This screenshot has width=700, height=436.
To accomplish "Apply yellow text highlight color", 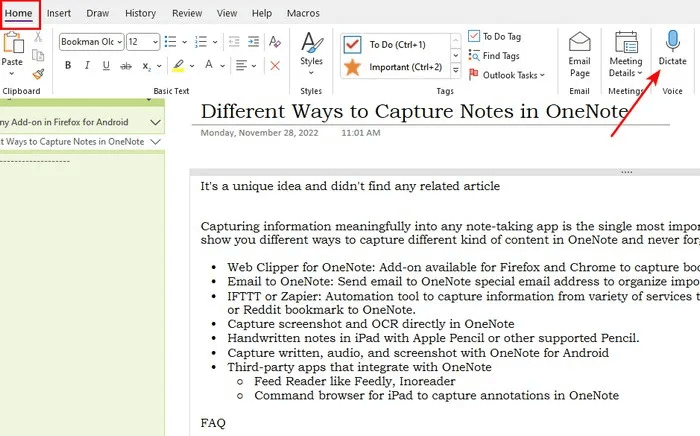I will (x=178, y=66).
